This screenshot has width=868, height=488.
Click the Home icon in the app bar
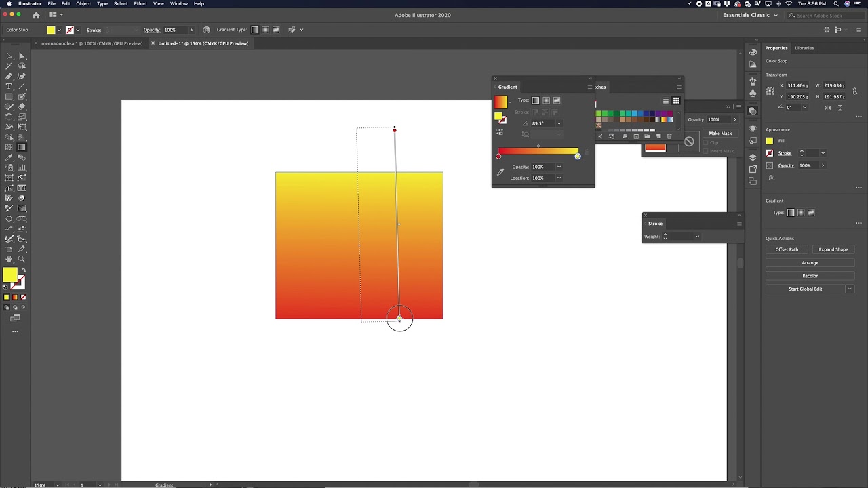[x=36, y=15]
